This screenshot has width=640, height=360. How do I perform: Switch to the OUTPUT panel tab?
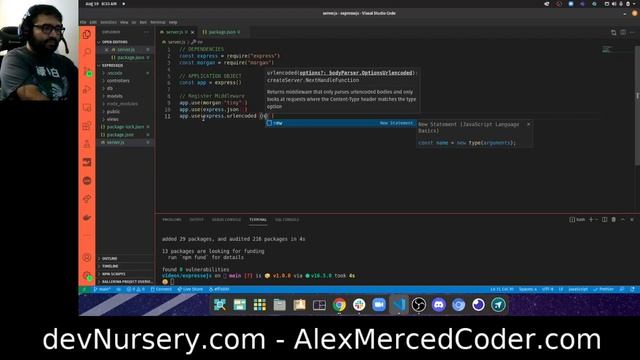coord(196,220)
